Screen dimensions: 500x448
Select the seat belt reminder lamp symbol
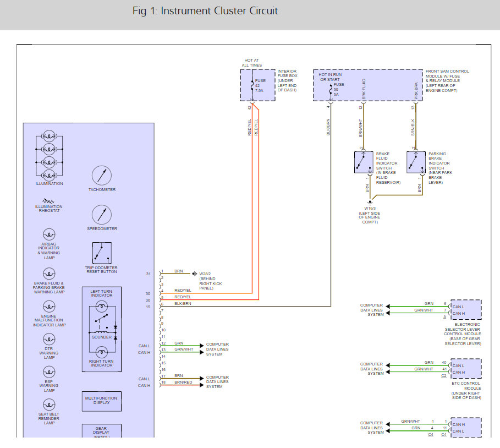[49, 405]
